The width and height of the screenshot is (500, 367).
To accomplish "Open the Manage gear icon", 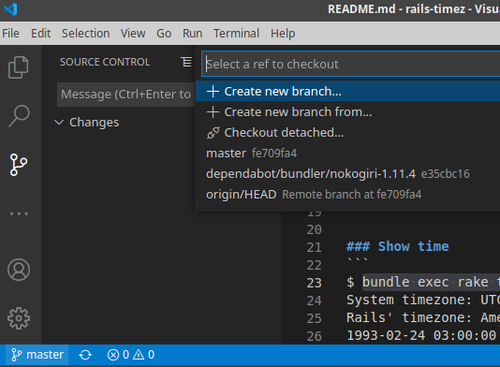I will (19, 318).
